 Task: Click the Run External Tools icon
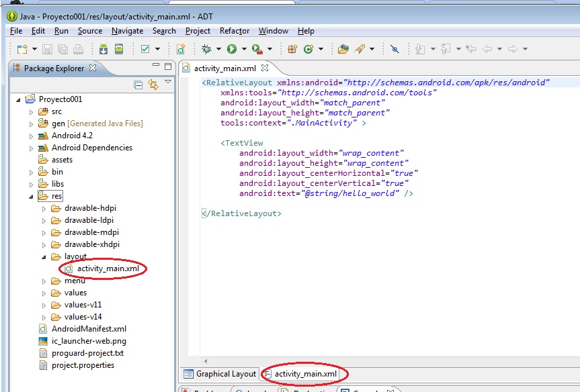257,49
